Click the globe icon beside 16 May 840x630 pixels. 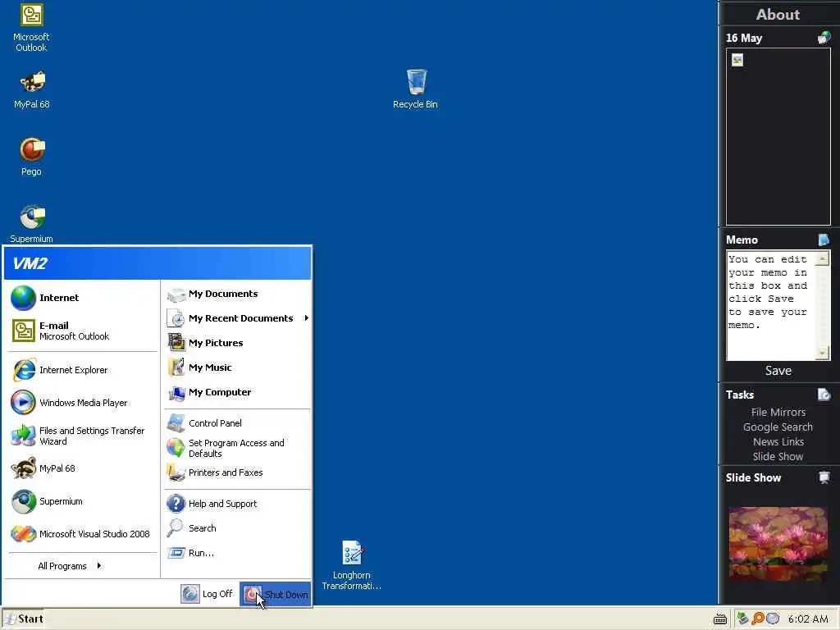coord(824,38)
